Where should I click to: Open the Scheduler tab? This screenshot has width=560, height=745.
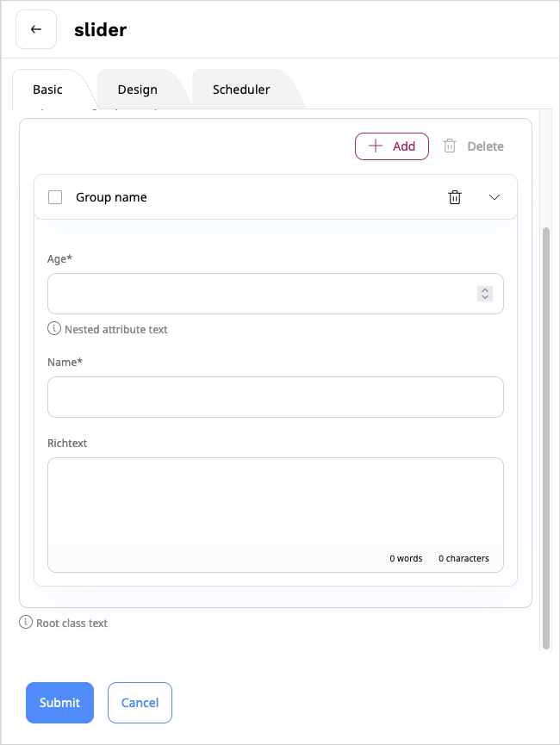coord(240,89)
